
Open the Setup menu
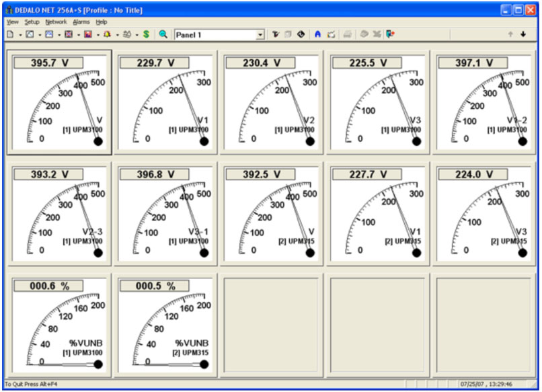tap(32, 22)
